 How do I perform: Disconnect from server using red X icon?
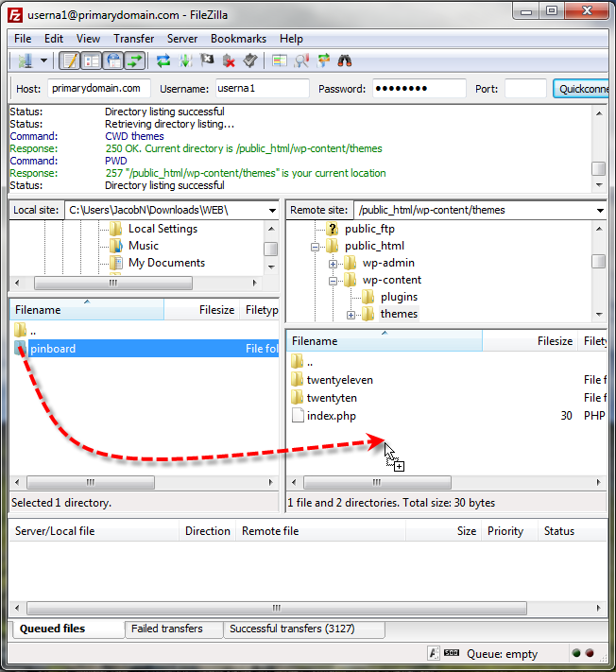point(229,60)
